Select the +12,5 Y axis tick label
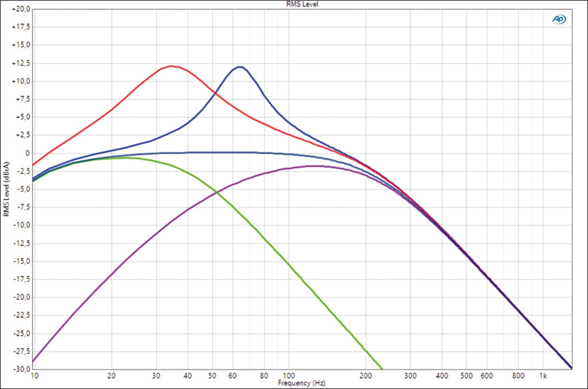Image resolution: width=588 pixels, height=389 pixels. [21, 63]
